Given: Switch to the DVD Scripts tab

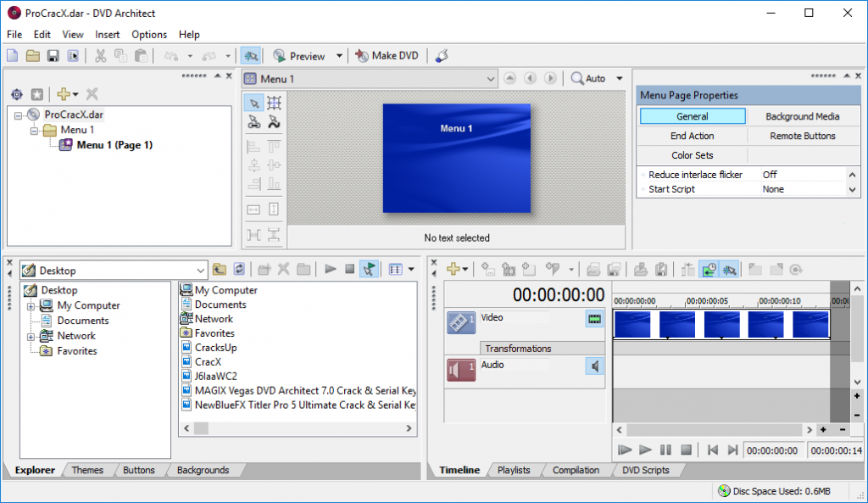Looking at the screenshot, I should tap(645, 470).
